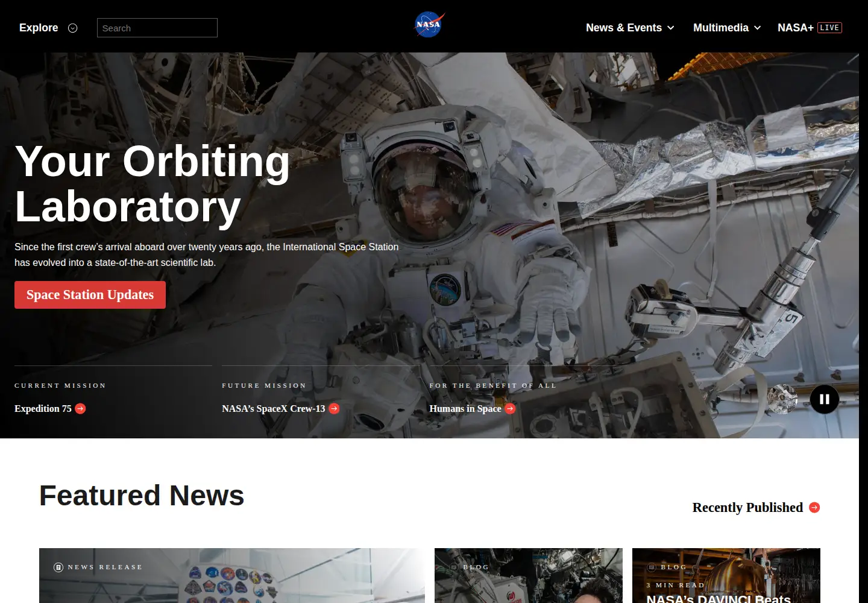
Task: Click the Explore circled chevron icon
Action: pyautogui.click(x=73, y=28)
